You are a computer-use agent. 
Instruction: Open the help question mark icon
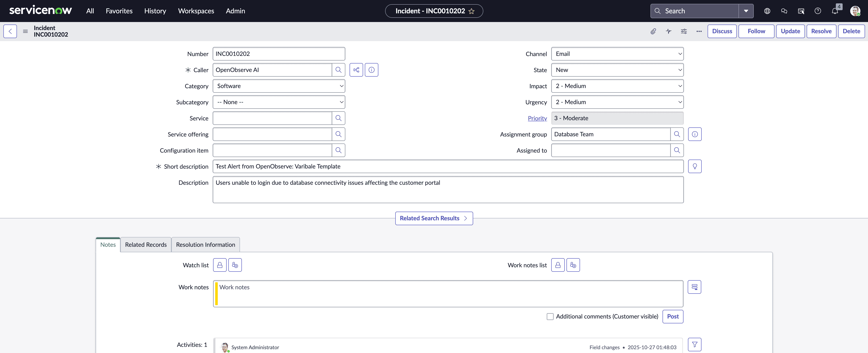[818, 11]
